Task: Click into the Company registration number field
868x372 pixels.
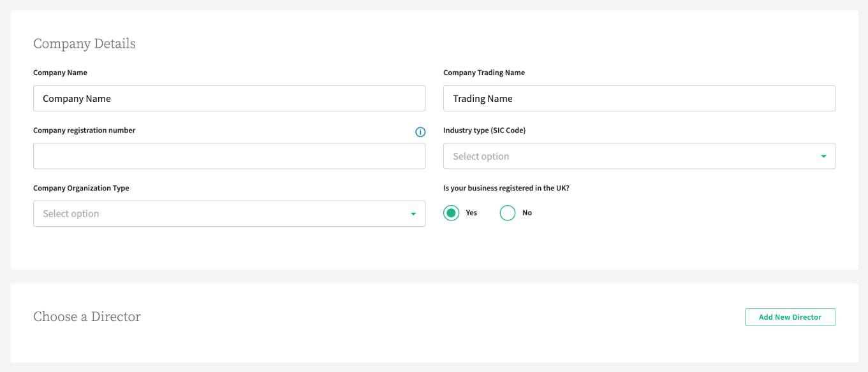Action: (228, 156)
